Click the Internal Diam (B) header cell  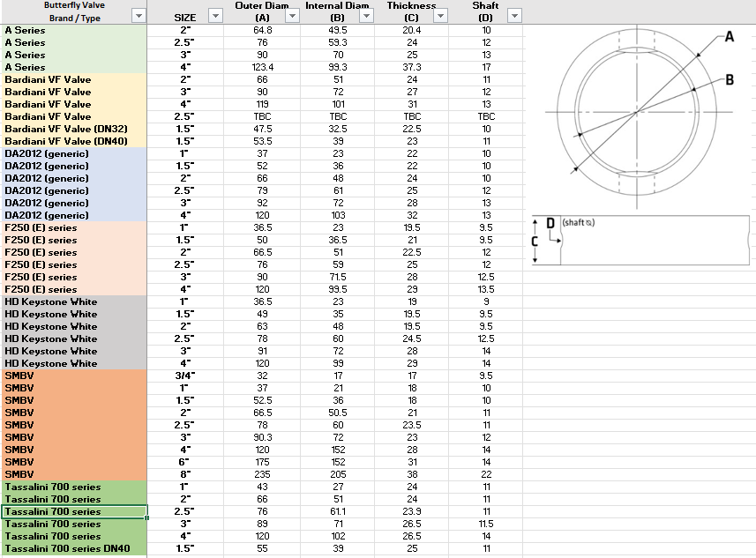(x=337, y=11)
